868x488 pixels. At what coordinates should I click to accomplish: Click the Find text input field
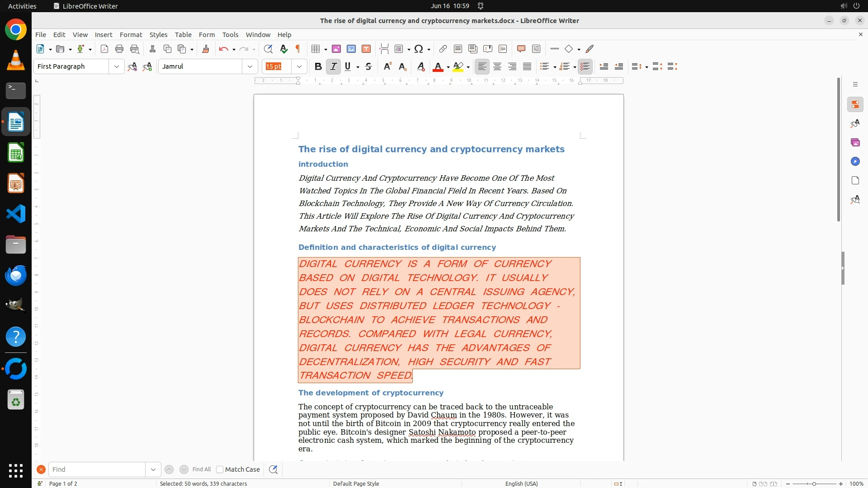97,469
